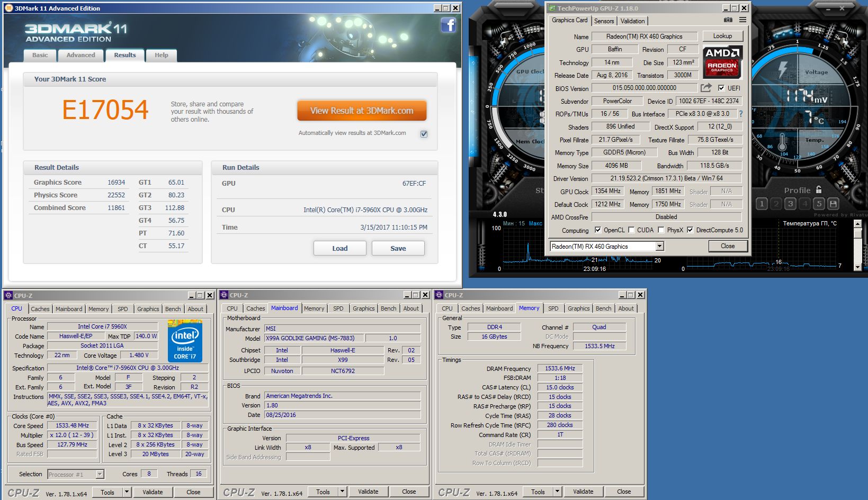The width and height of the screenshot is (868, 500).
Task: Open Tools dropdown arrow in CPU-Z CPU window
Action: 127,492
